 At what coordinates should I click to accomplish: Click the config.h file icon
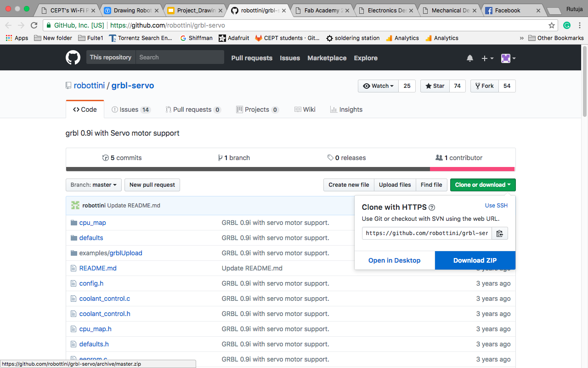tap(73, 283)
